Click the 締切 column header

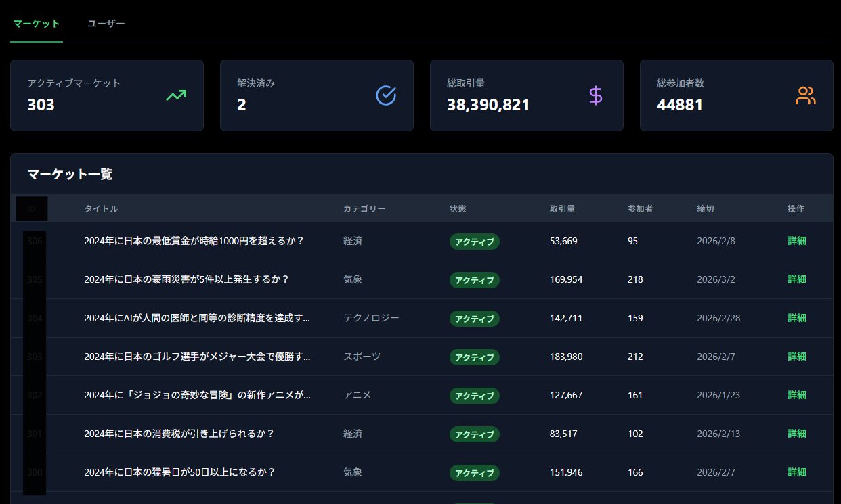(x=705, y=208)
